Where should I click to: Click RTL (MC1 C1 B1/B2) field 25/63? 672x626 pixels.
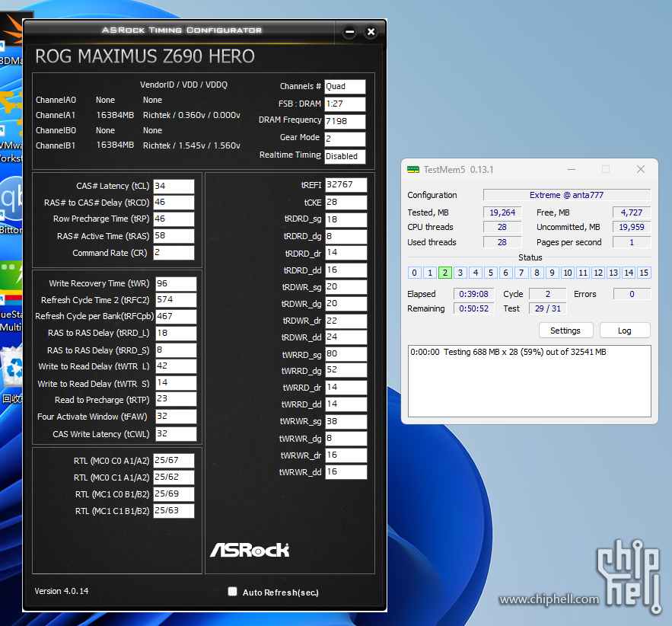pyautogui.click(x=174, y=511)
